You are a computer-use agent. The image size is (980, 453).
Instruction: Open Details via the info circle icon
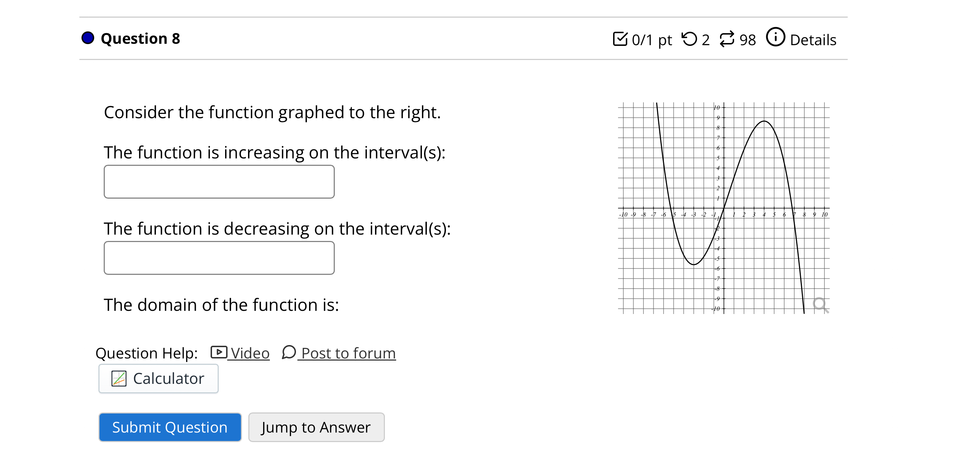tap(776, 37)
